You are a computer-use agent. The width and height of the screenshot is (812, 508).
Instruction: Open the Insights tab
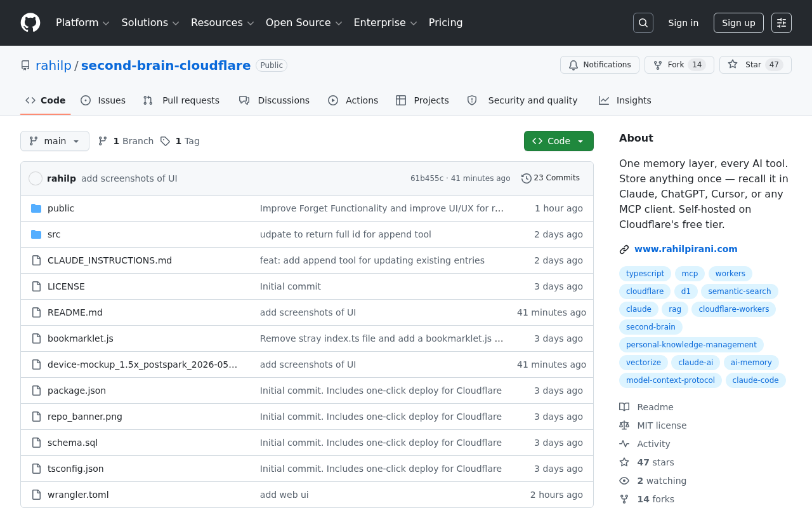pyautogui.click(x=625, y=100)
